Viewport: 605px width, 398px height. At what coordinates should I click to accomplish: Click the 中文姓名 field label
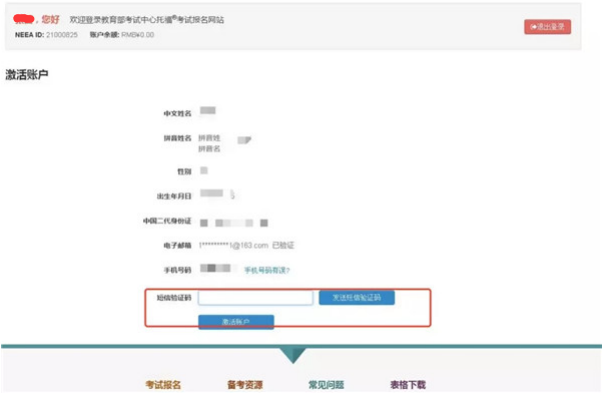click(177, 113)
